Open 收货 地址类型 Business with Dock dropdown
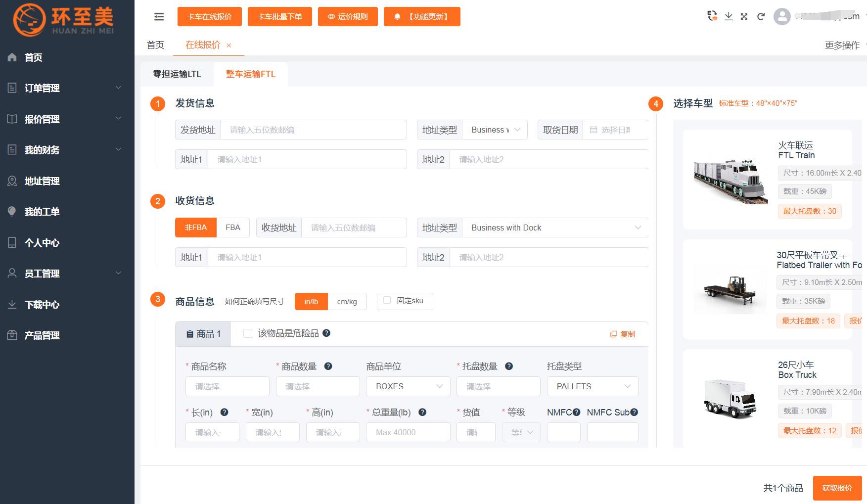 tap(555, 228)
